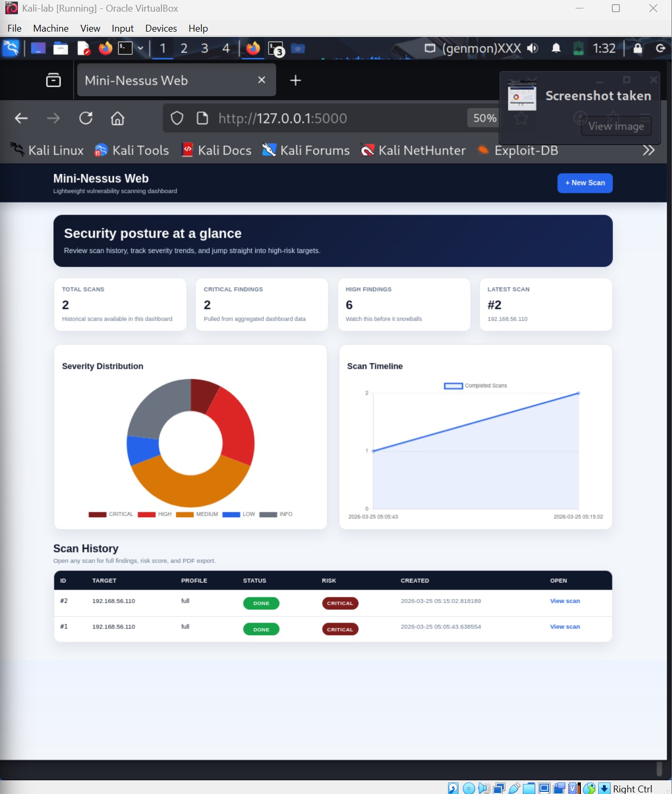Switch to workspace 1
The width and height of the screenshot is (672, 794).
coord(163,49)
